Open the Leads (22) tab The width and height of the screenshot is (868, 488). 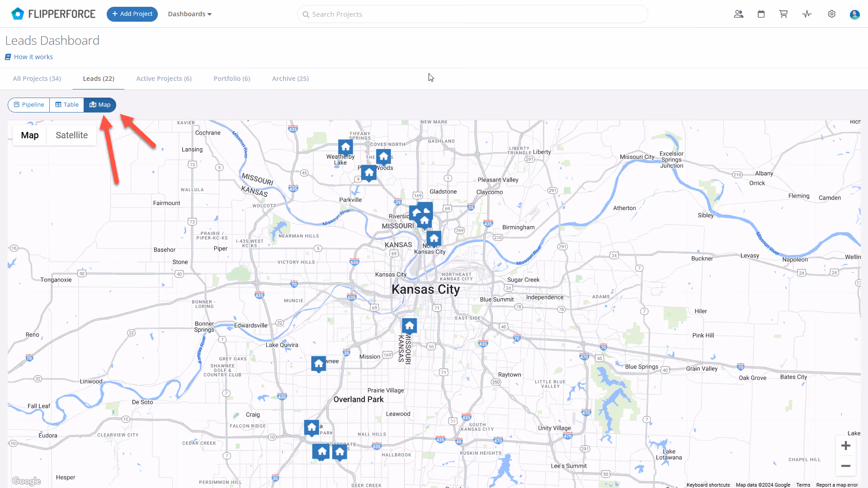99,79
